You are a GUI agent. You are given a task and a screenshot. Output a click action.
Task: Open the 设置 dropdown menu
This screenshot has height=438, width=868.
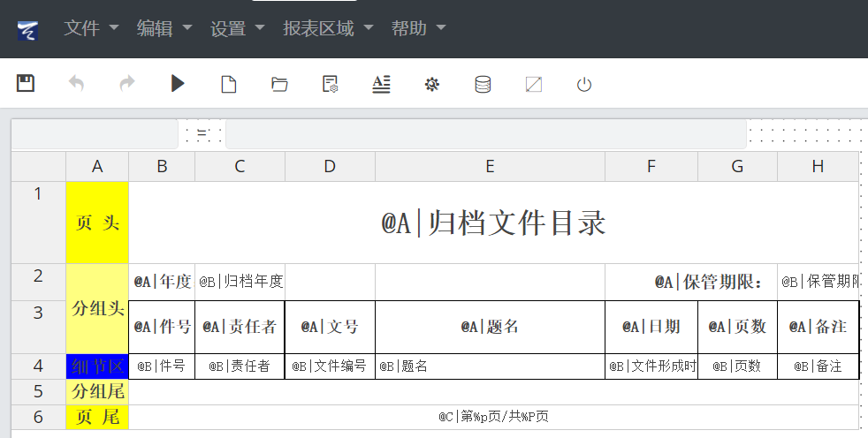coord(238,28)
